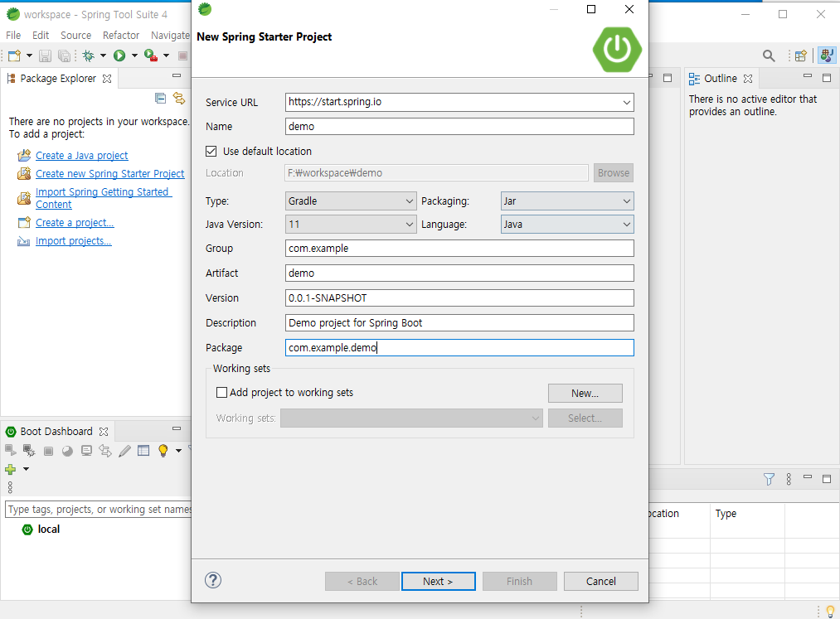Click the Artifact input field
Viewport: 840px width, 619px height.
(x=459, y=273)
